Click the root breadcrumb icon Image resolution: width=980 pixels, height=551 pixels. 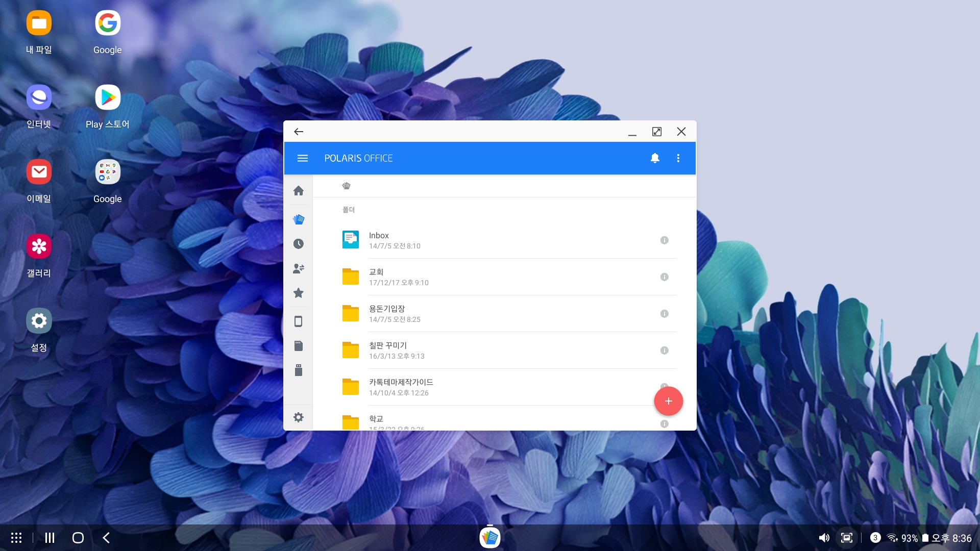pos(346,186)
